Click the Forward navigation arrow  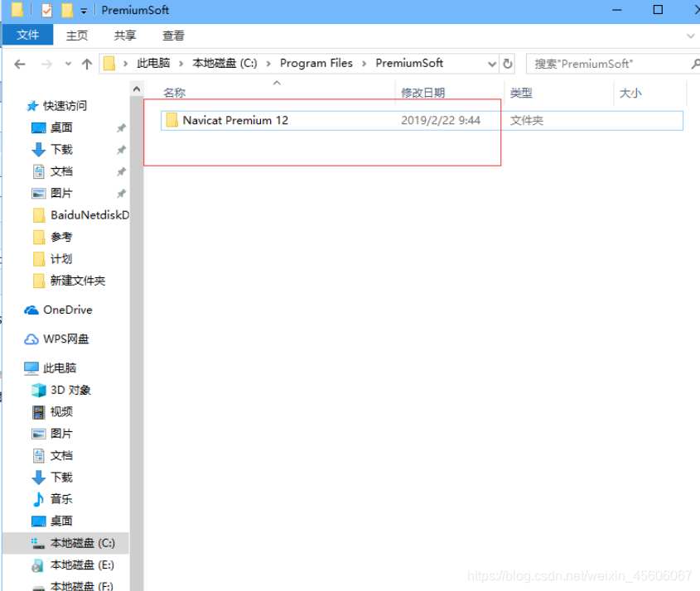coord(46,65)
